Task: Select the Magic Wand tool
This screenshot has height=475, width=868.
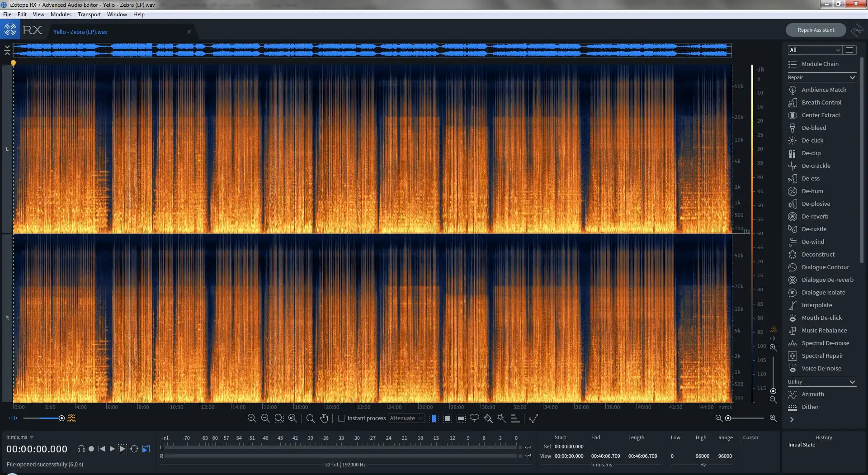Action: (501, 418)
